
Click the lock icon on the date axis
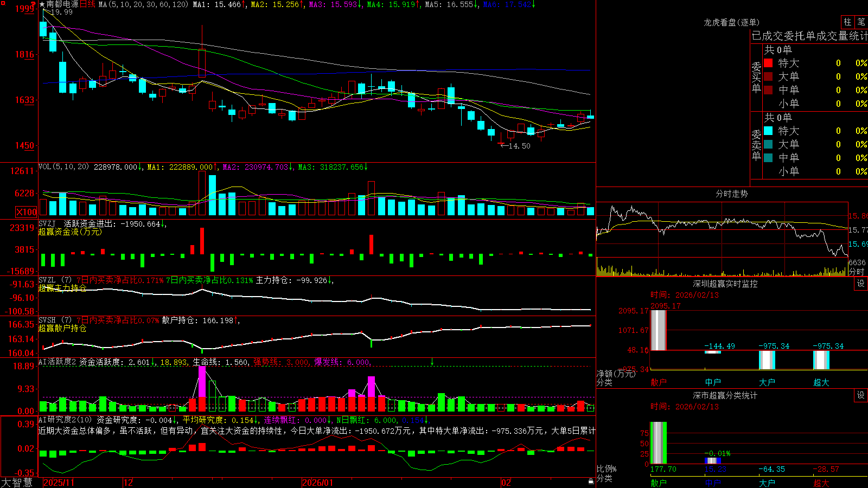coord(591,481)
